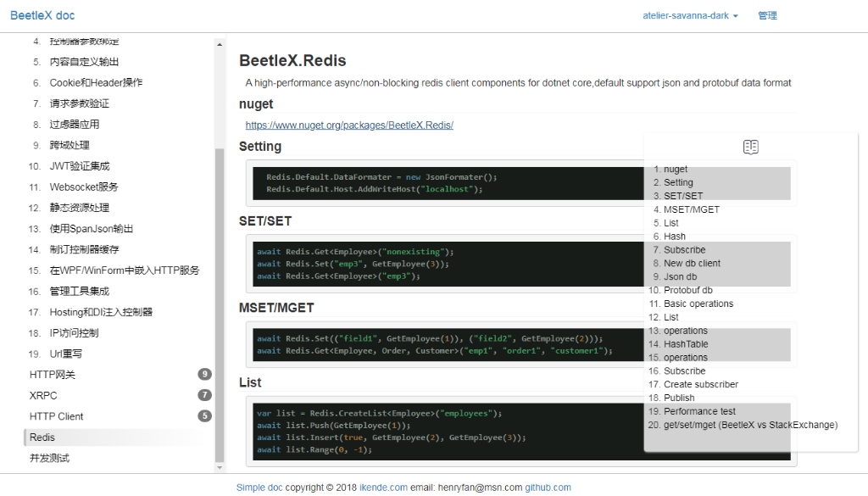
Task: Go to MSET/MGET in the contents panel
Action: pyautogui.click(x=691, y=209)
